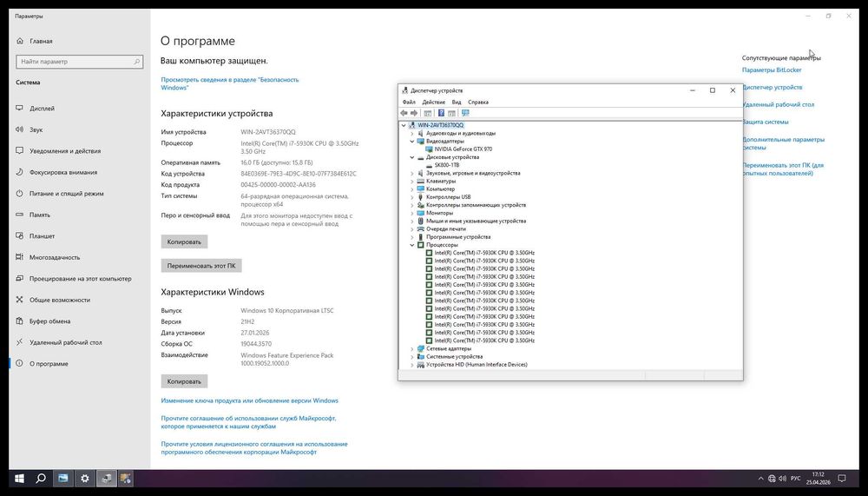The width and height of the screenshot is (868, 496).
Task: Open Параметры BitLocker related link
Action: point(772,69)
